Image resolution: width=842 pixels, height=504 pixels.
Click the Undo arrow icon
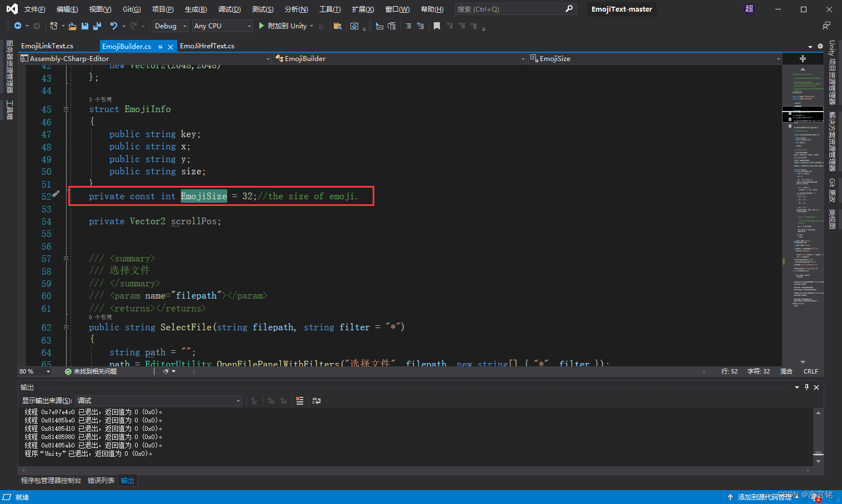[x=114, y=26]
